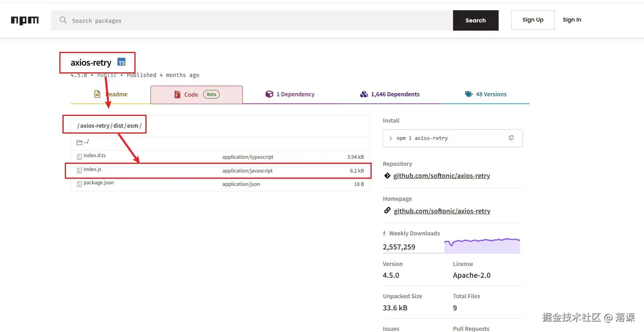Click the black Search button

[475, 20]
